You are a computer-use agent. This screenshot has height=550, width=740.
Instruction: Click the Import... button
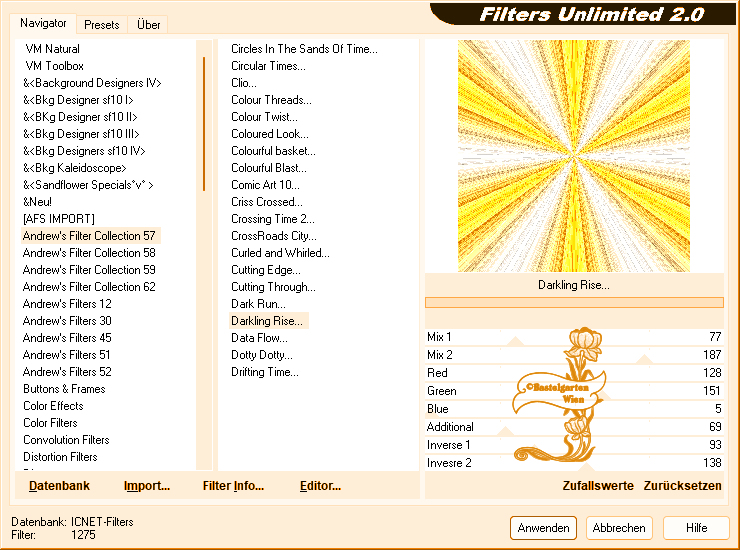point(147,486)
